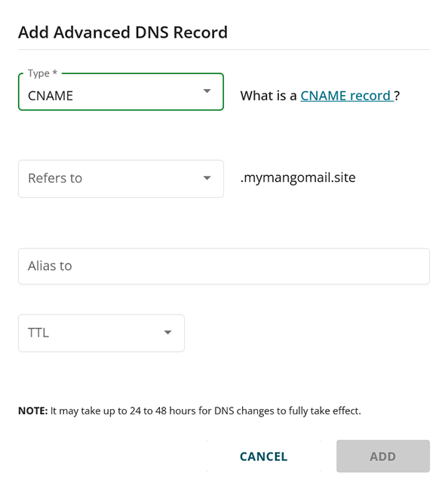Click the What is a text
Screen dimensions: 448x495
(x=268, y=96)
